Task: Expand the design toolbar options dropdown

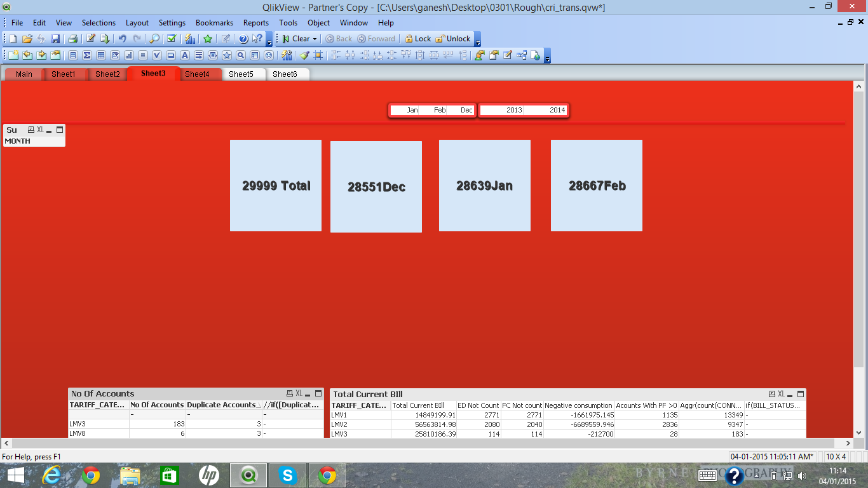Action: [548, 57]
